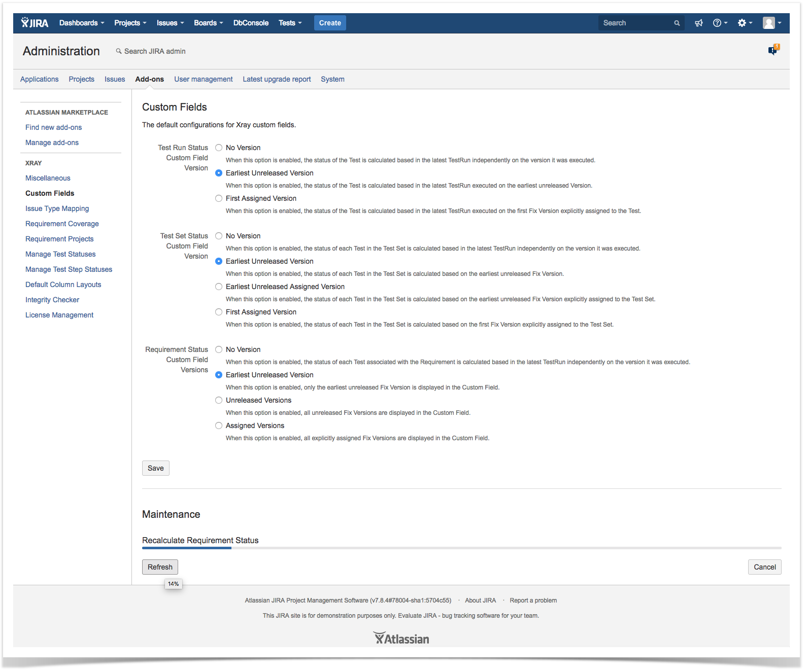Open Requirement Projects sidebar link
The image size is (807, 672).
[x=59, y=239]
